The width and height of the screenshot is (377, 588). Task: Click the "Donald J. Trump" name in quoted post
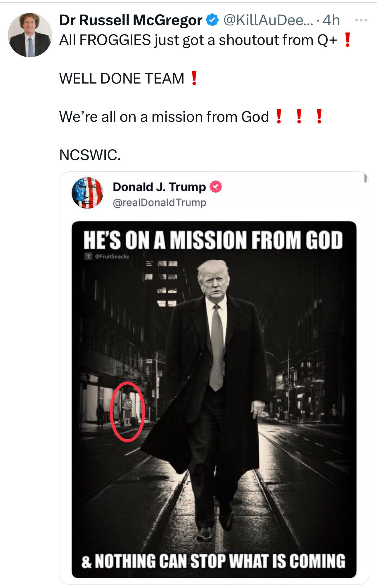point(159,187)
